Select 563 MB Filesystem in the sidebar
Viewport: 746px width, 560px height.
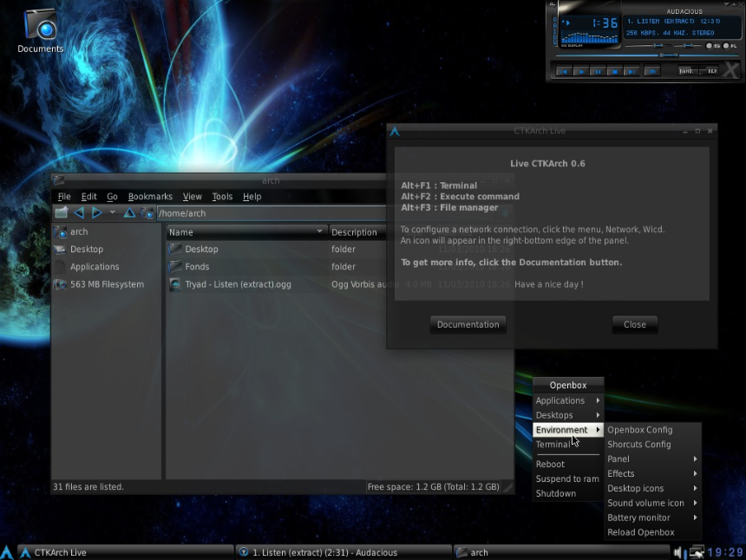[107, 284]
